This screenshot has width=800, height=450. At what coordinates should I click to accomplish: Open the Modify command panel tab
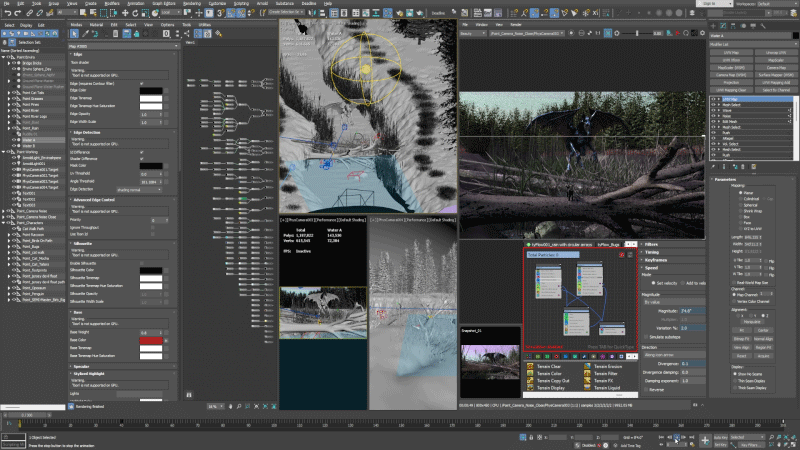pos(722,26)
